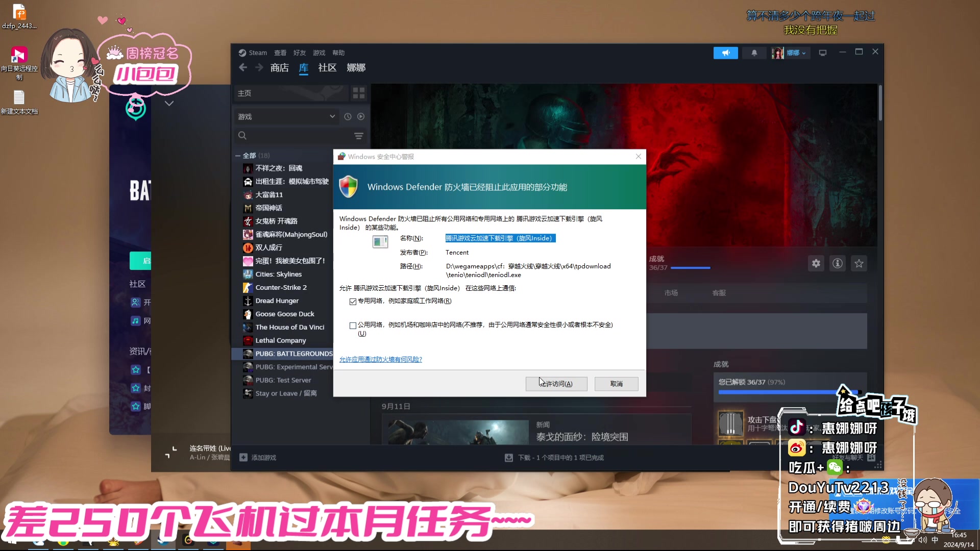Select Cities: Skylines in library

[278, 274]
